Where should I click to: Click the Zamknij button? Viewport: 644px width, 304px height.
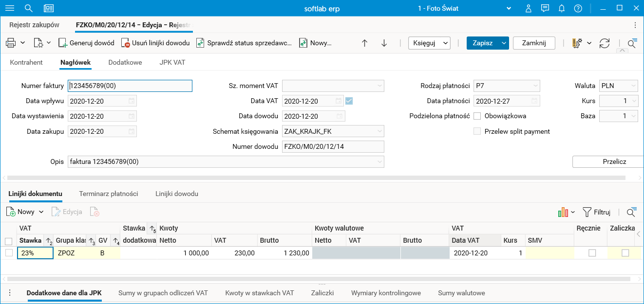tap(534, 43)
